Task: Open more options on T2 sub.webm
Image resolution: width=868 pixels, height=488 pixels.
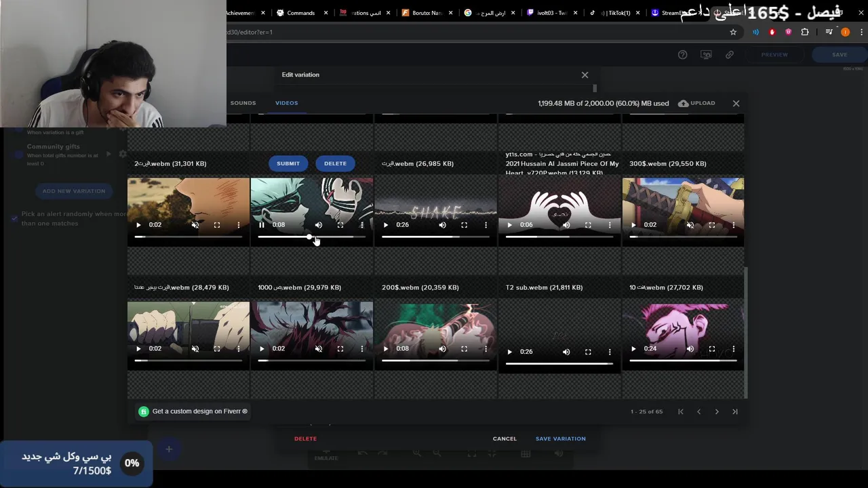Action: click(610, 352)
